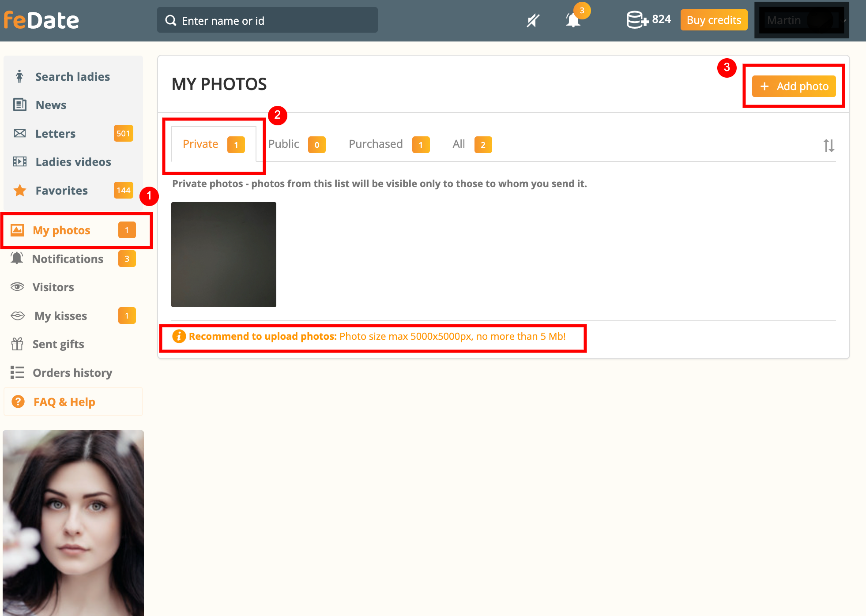
Task: Select the Purchased tab
Action: click(x=376, y=144)
